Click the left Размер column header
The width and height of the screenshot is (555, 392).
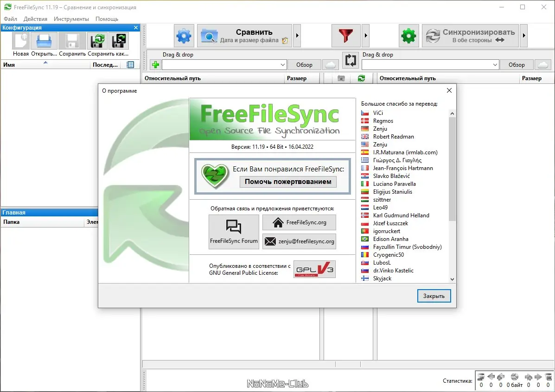302,78
